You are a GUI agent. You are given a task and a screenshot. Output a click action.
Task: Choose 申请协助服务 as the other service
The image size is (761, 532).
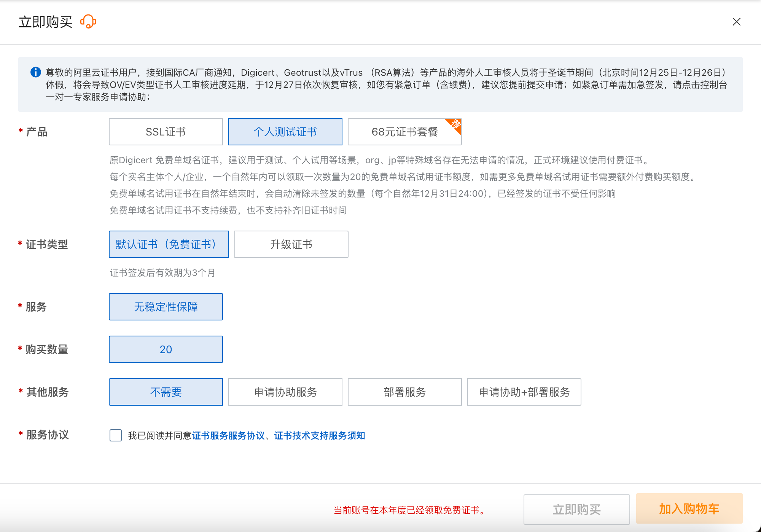point(285,392)
